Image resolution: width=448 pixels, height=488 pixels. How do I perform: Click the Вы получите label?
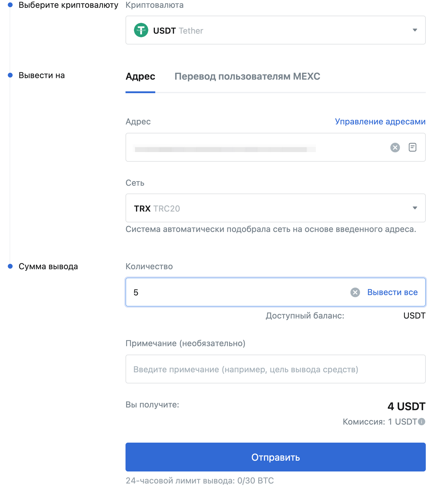pos(152,405)
